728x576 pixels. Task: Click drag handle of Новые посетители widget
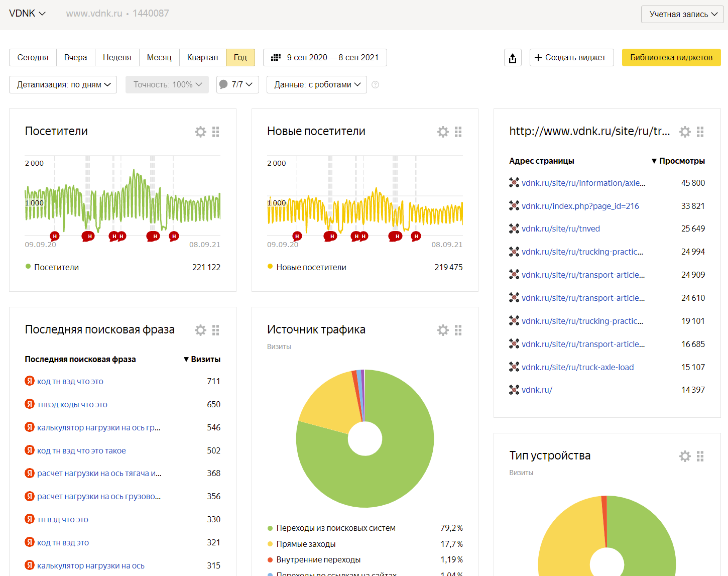pyautogui.click(x=458, y=132)
